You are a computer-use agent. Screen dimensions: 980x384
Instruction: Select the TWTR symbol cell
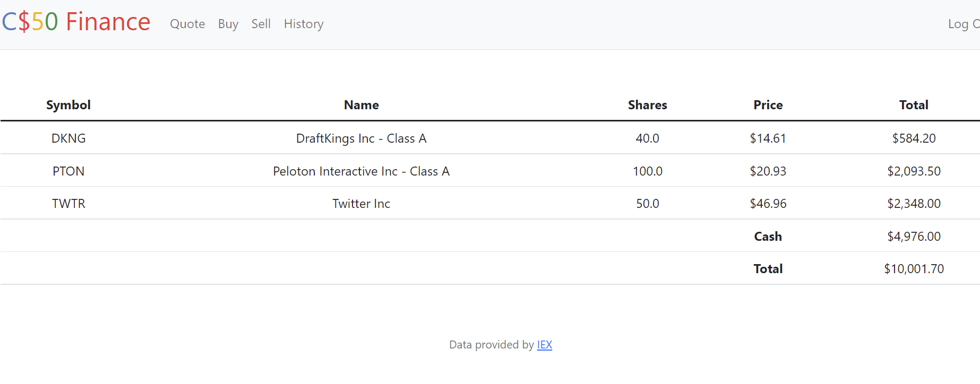pyautogui.click(x=68, y=204)
